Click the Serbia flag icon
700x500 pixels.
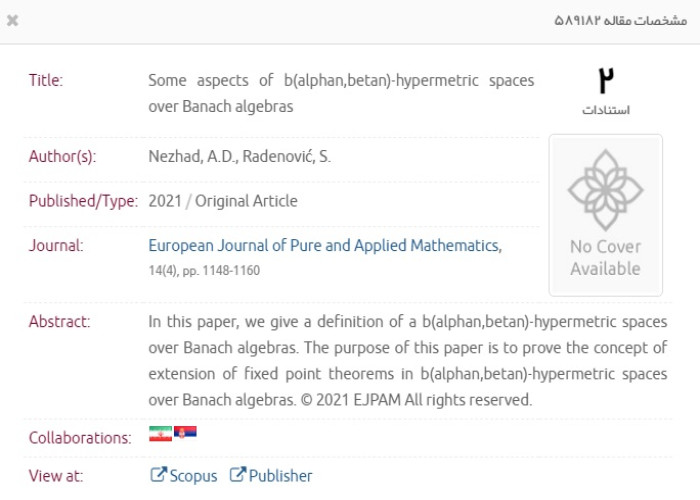coord(185,433)
